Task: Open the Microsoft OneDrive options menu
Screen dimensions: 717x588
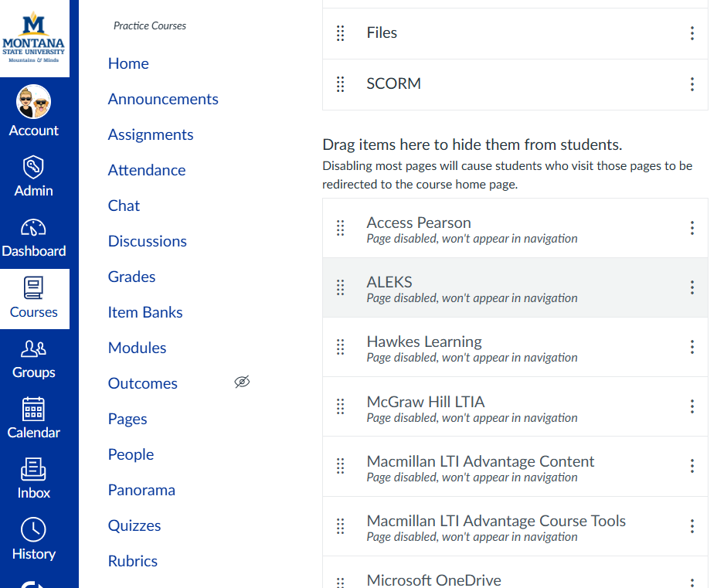Action: pos(692,582)
